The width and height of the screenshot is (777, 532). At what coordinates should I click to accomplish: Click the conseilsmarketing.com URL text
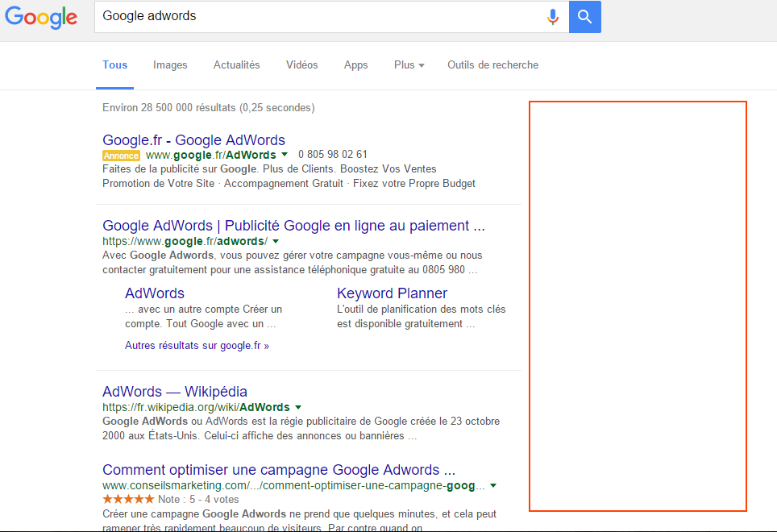[x=294, y=485]
